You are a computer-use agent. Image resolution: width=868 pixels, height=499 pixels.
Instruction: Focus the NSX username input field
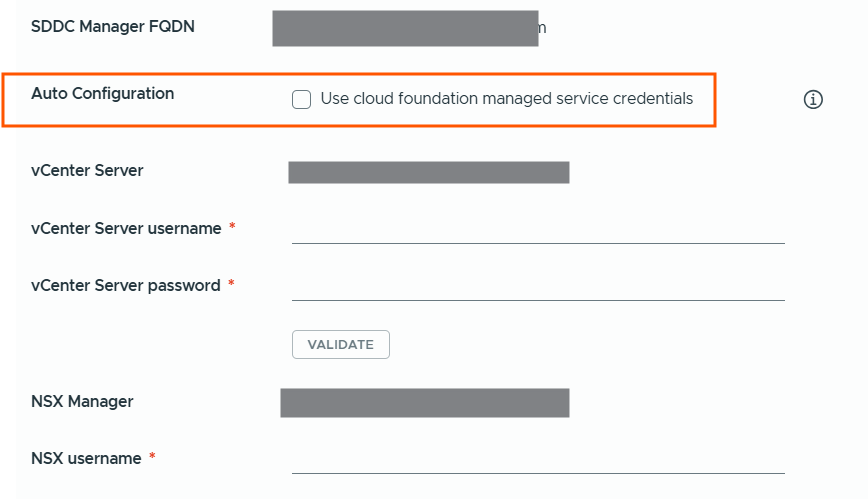(538, 460)
